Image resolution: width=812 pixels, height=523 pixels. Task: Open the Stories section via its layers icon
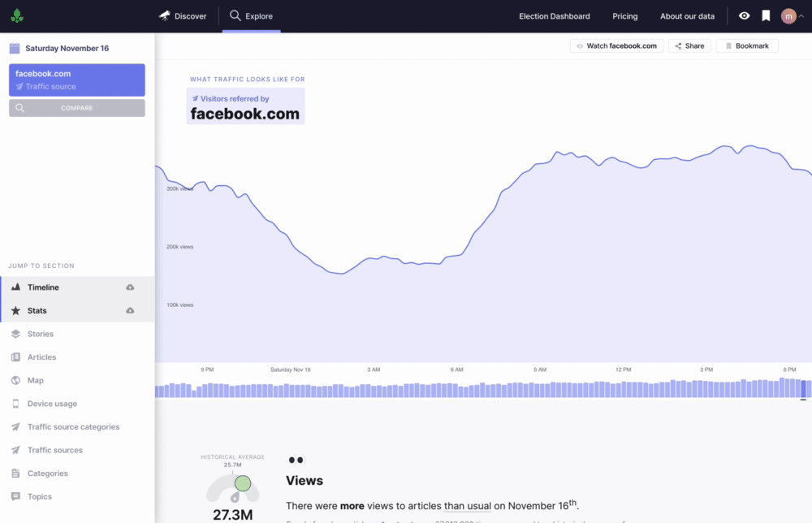(15, 334)
